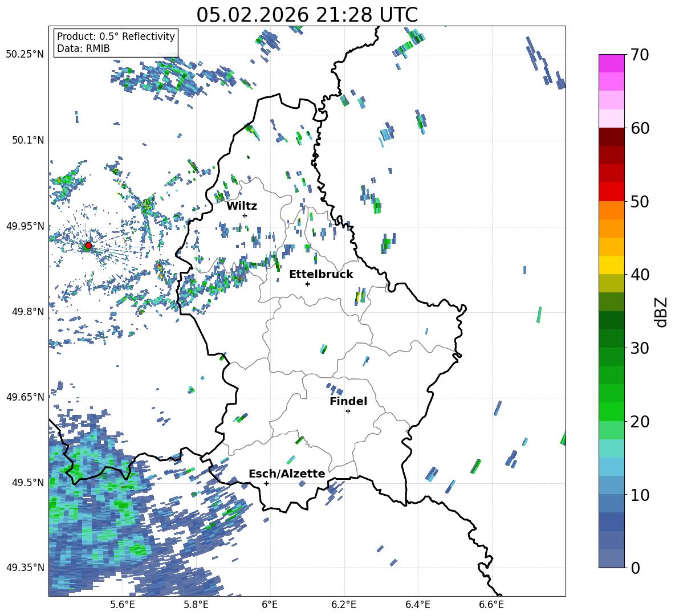Click the timestamp title 05.02.2026 21:28 UTC
Viewport: 675px width, 616px height.
(x=307, y=15)
